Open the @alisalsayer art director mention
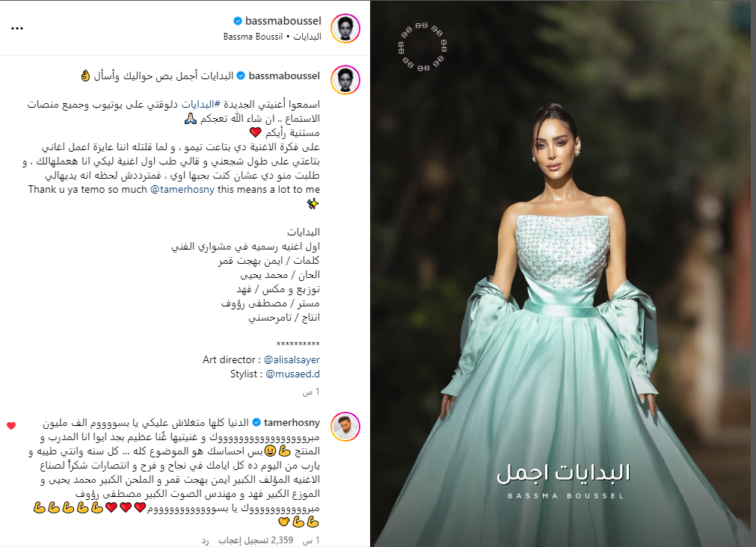 pos(292,359)
